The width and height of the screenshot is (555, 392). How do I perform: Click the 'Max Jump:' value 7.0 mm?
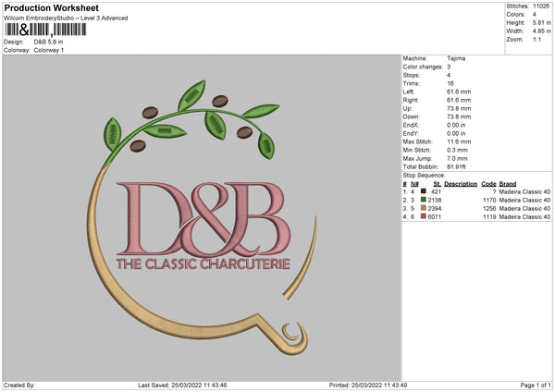[x=457, y=158]
